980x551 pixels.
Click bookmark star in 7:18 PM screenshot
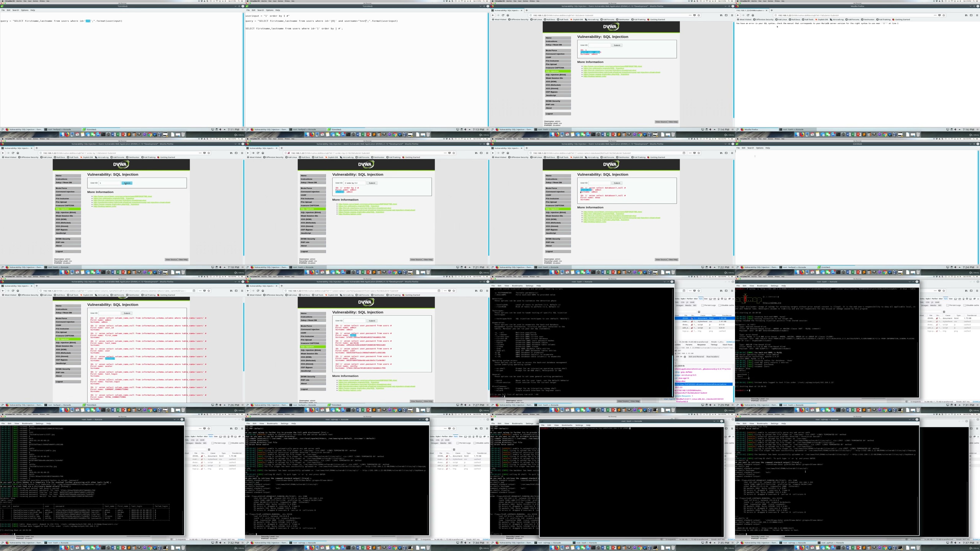coord(209,153)
